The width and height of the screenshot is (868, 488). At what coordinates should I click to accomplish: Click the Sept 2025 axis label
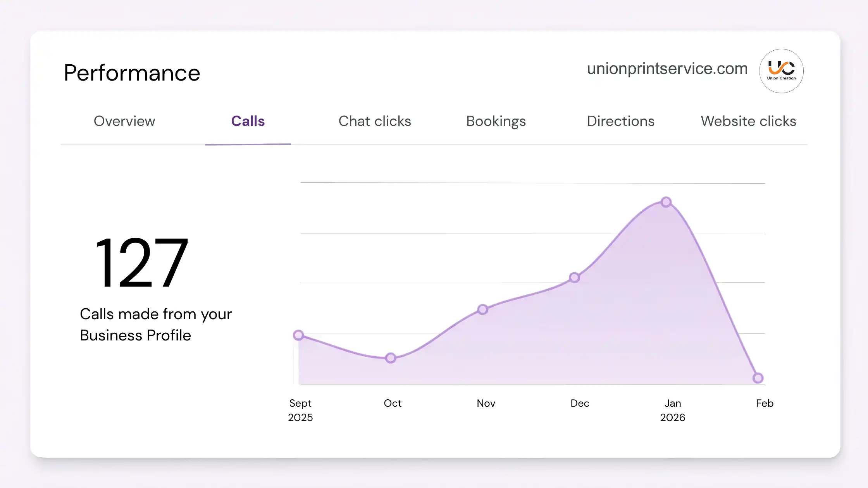tap(300, 410)
